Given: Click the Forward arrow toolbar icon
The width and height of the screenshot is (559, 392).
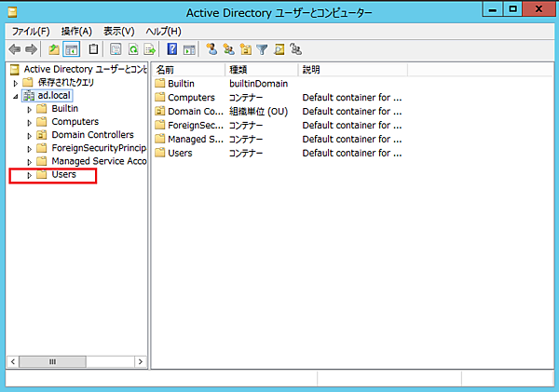Looking at the screenshot, I should tap(31, 49).
